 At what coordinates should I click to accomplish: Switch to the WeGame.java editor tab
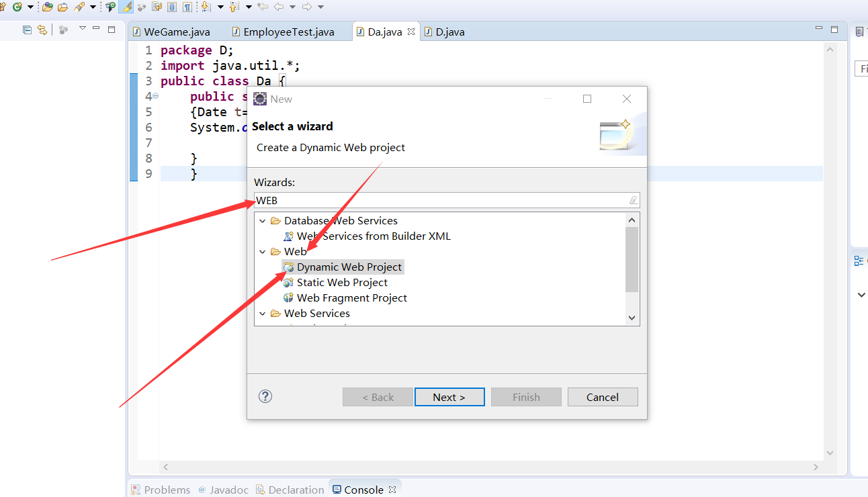point(171,32)
